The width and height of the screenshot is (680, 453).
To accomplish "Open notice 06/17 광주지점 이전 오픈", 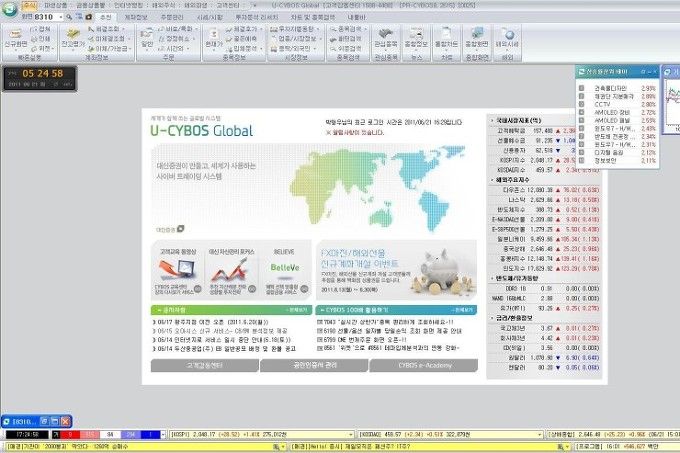I will click(x=211, y=322).
